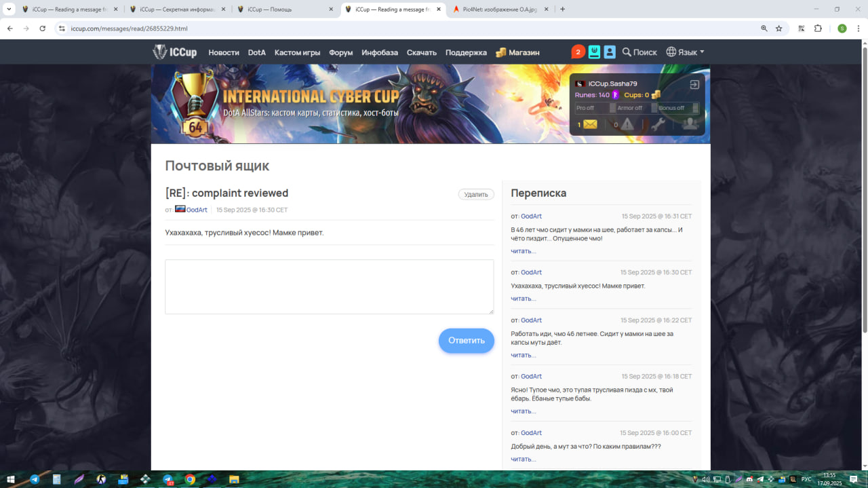868x488 pixels.
Task: Open the yellow mail envelope icon
Action: pos(590,124)
